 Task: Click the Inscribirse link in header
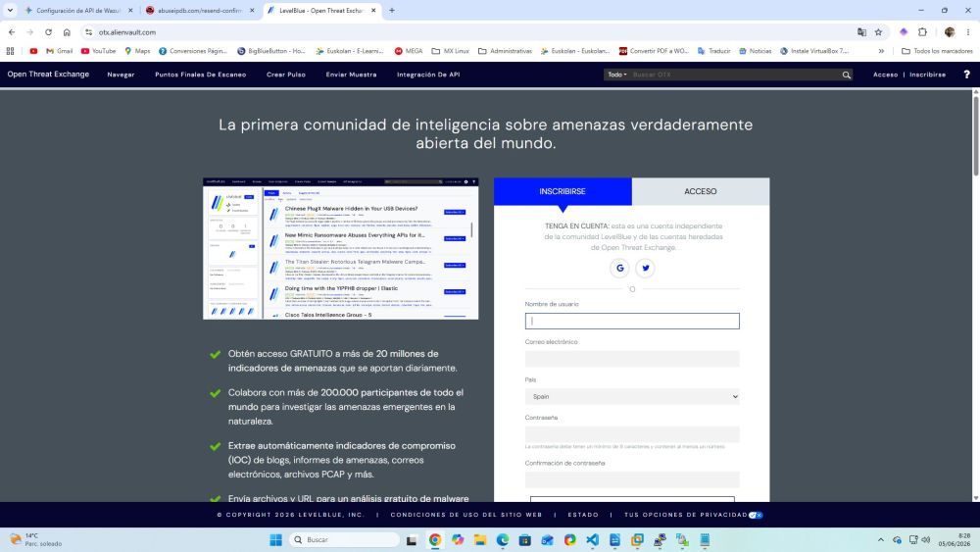coord(927,75)
